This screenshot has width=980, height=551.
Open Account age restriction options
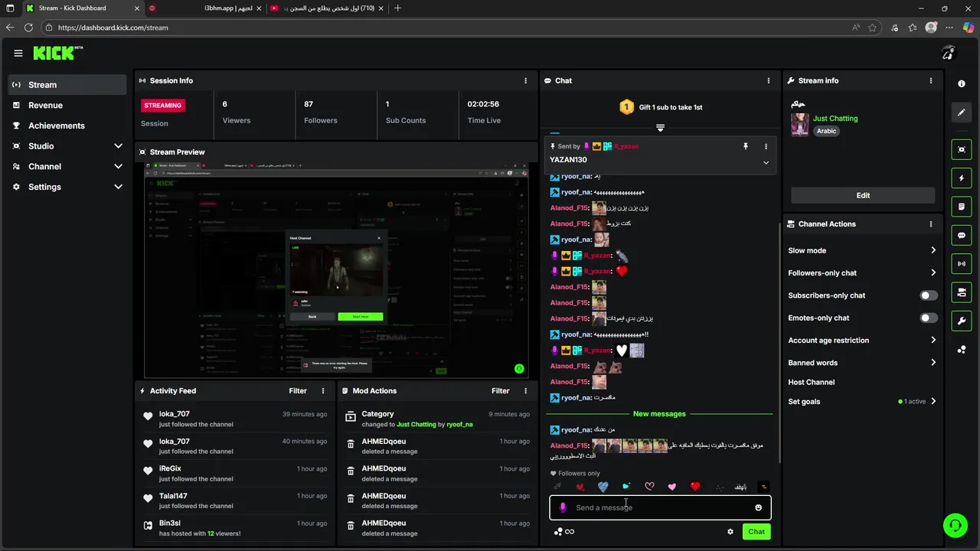(933, 340)
